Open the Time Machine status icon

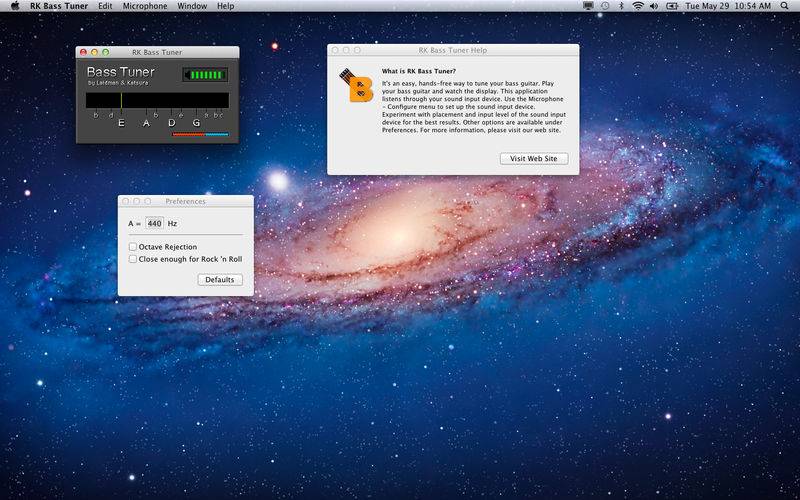(x=603, y=6)
